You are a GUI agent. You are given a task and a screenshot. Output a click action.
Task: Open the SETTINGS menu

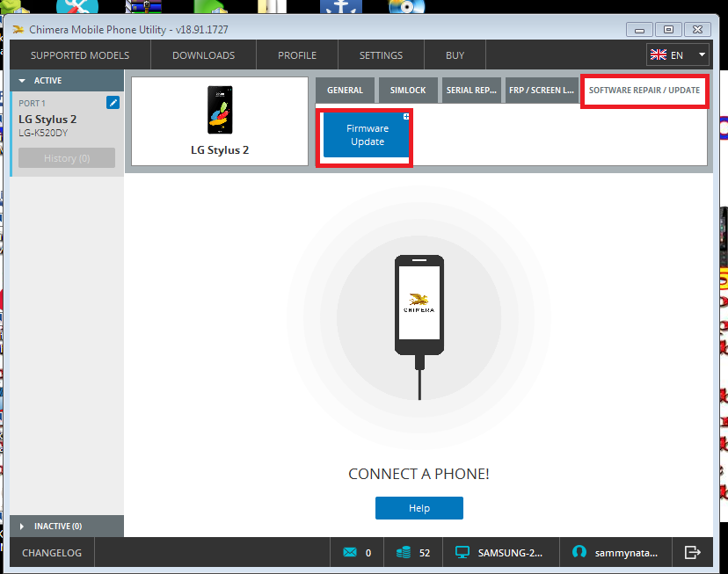381,55
